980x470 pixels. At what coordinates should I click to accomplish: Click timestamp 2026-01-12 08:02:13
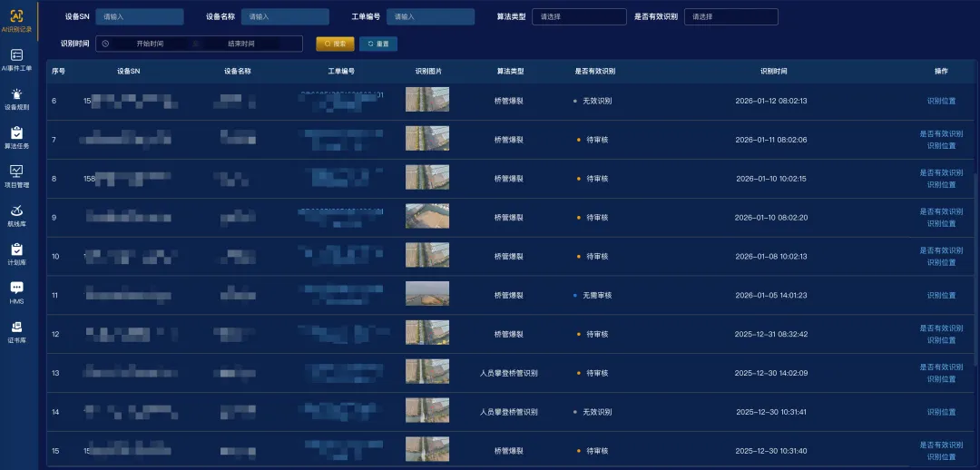(772, 101)
